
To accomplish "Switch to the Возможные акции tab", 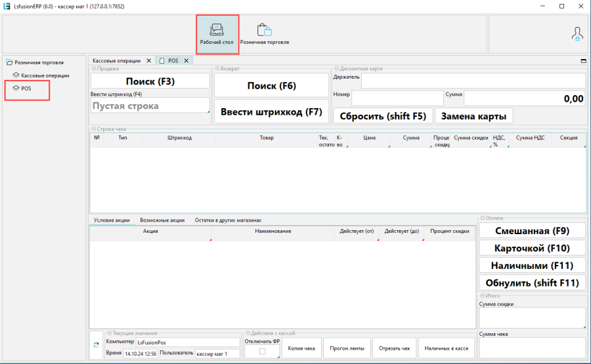I will [162, 220].
